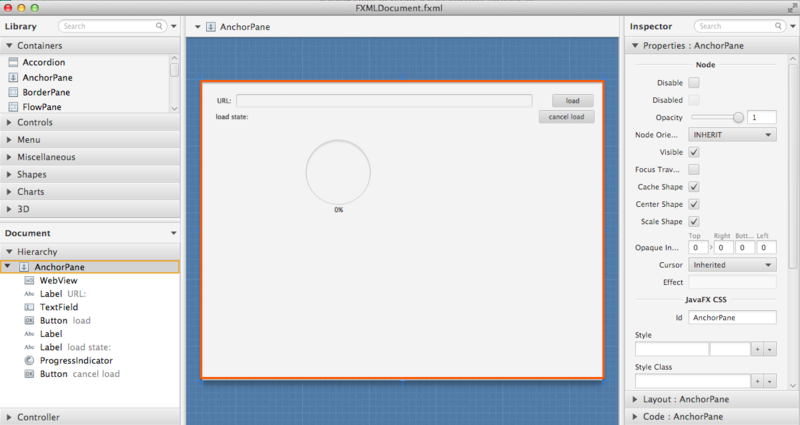Collapse Properties : AnchorPane section

(x=635, y=45)
